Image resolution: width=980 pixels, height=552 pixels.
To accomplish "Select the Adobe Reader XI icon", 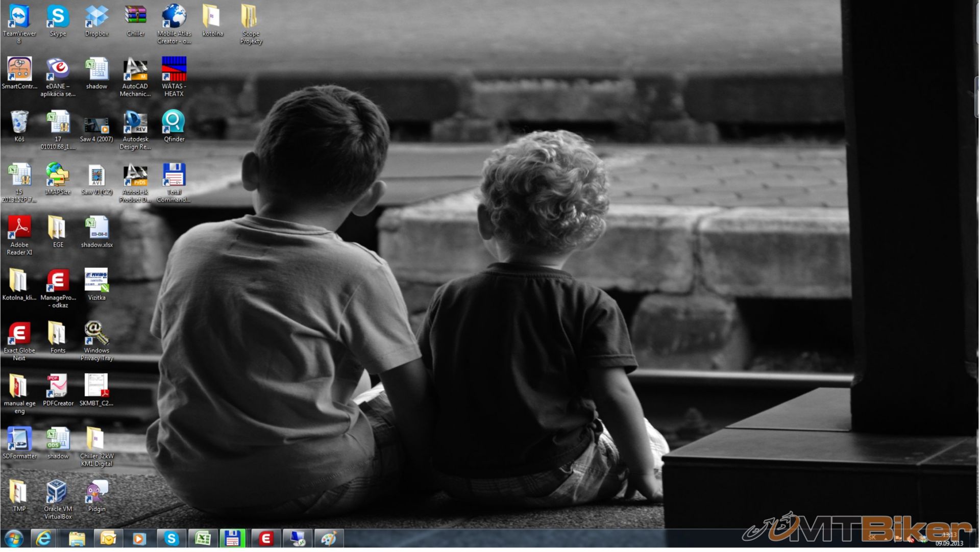I will click(19, 228).
